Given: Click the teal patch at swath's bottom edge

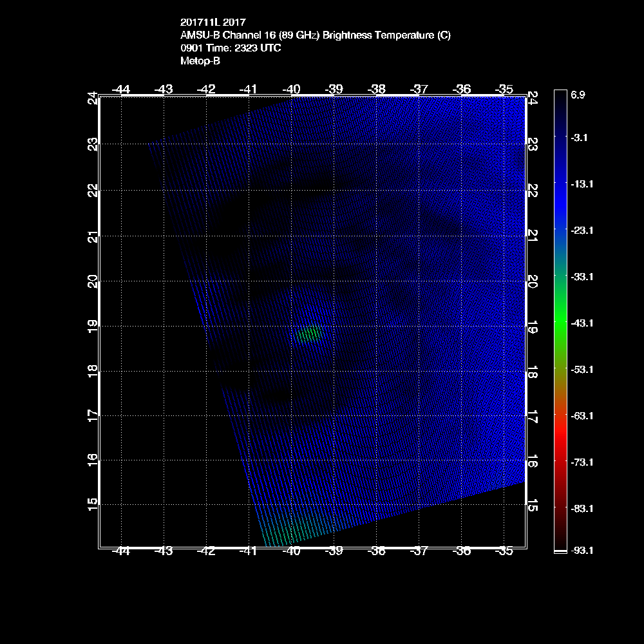Looking at the screenshot, I should point(278,535).
